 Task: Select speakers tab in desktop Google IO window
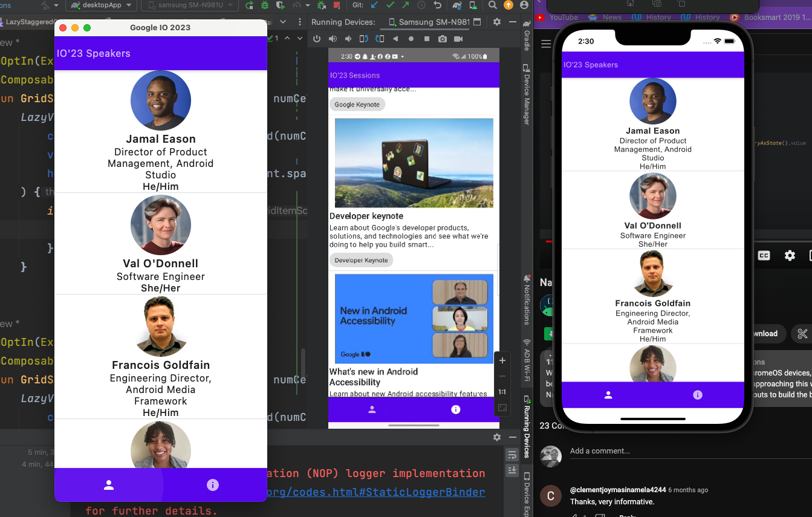(x=109, y=485)
